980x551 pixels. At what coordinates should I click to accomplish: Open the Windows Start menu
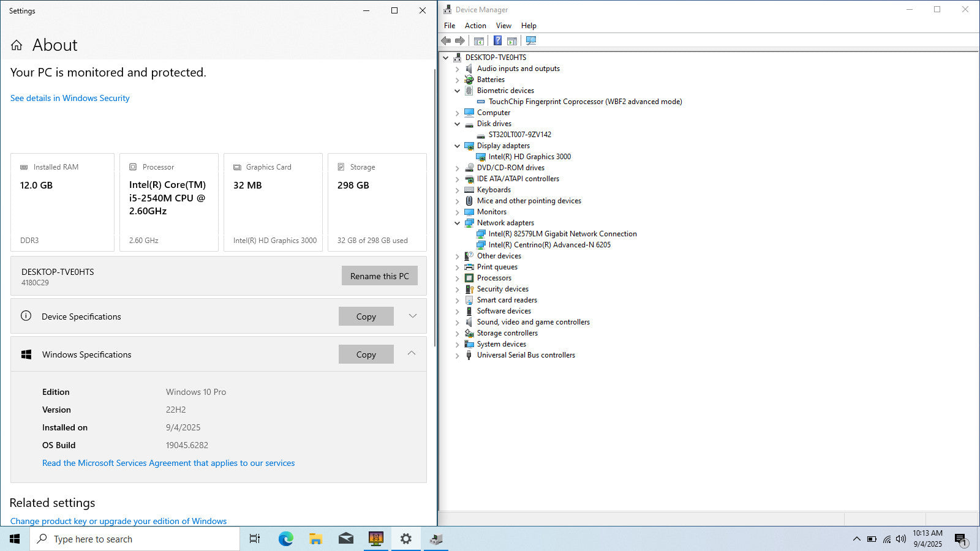click(15, 539)
